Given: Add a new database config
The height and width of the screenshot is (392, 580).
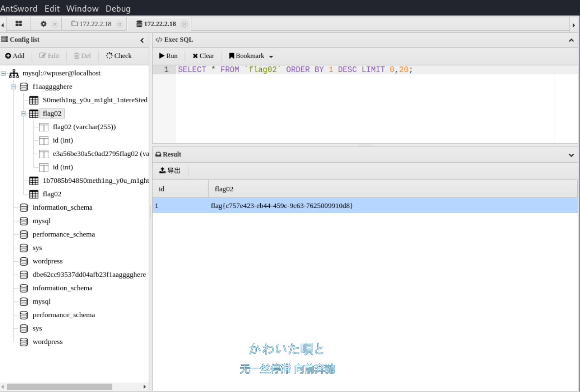Looking at the screenshot, I should 15,56.
